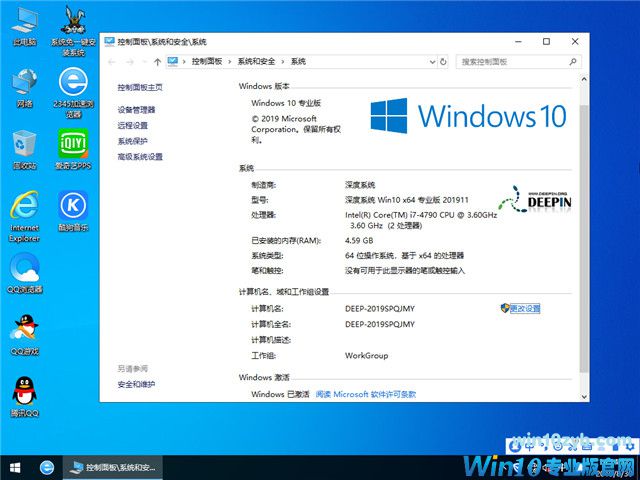
Task: Click the 更改设置 link
Action: pos(525,309)
